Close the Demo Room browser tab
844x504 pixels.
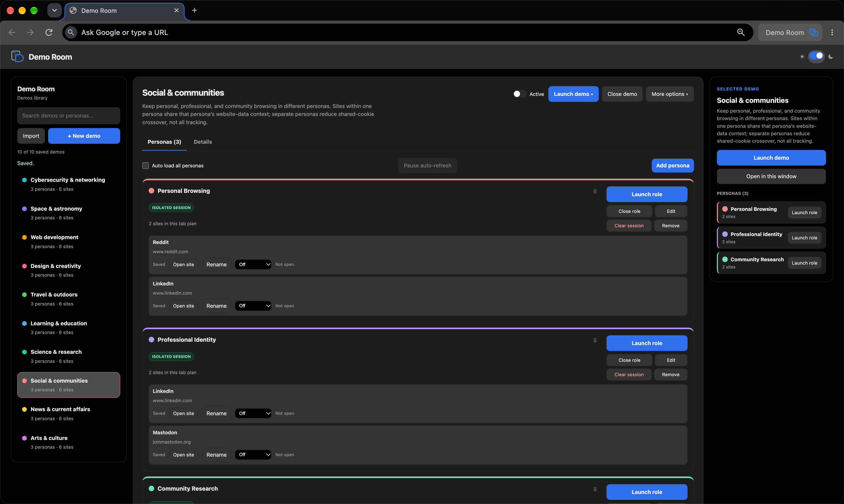click(176, 11)
